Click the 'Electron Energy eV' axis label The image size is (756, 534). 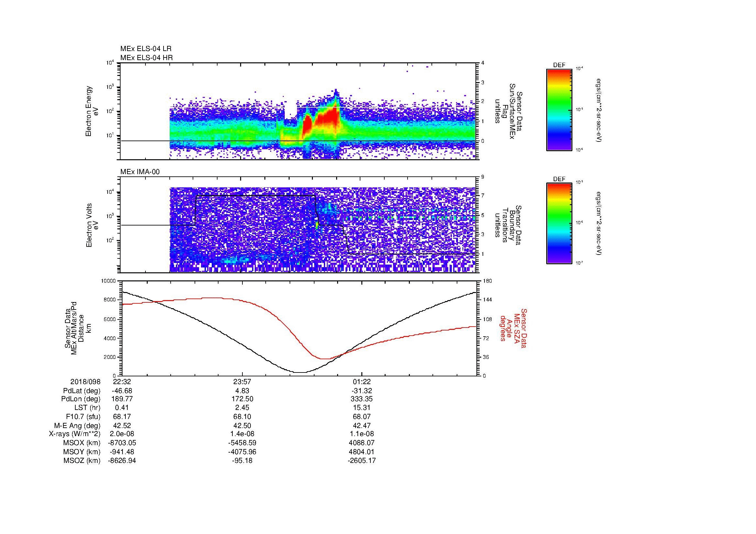click(92, 111)
